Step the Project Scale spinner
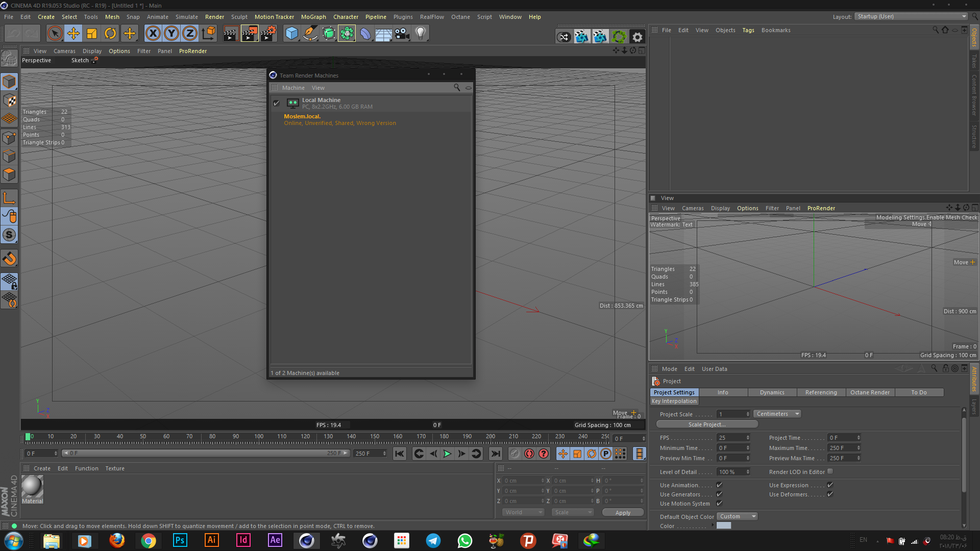 748,414
